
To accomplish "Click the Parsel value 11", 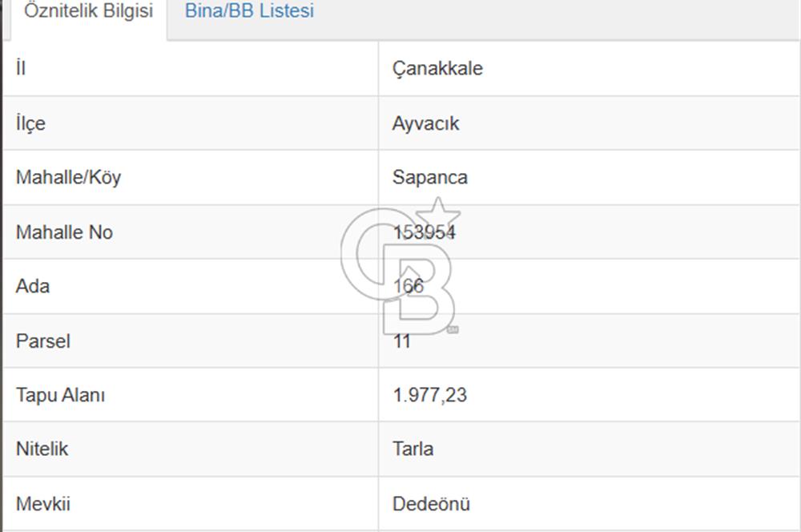I will click(401, 341).
